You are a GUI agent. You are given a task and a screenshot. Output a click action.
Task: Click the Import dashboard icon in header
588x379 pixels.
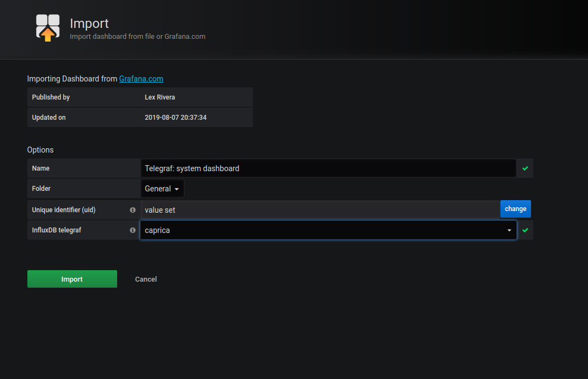[x=48, y=28]
